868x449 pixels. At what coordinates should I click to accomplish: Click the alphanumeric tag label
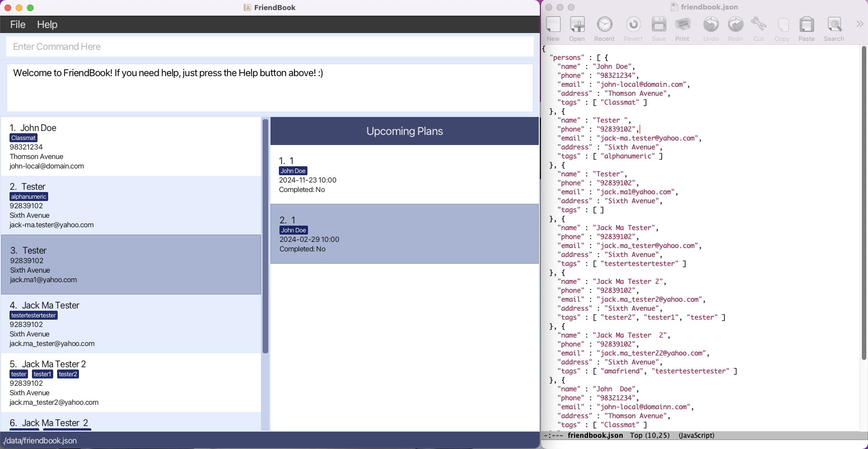click(x=29, y=197)
